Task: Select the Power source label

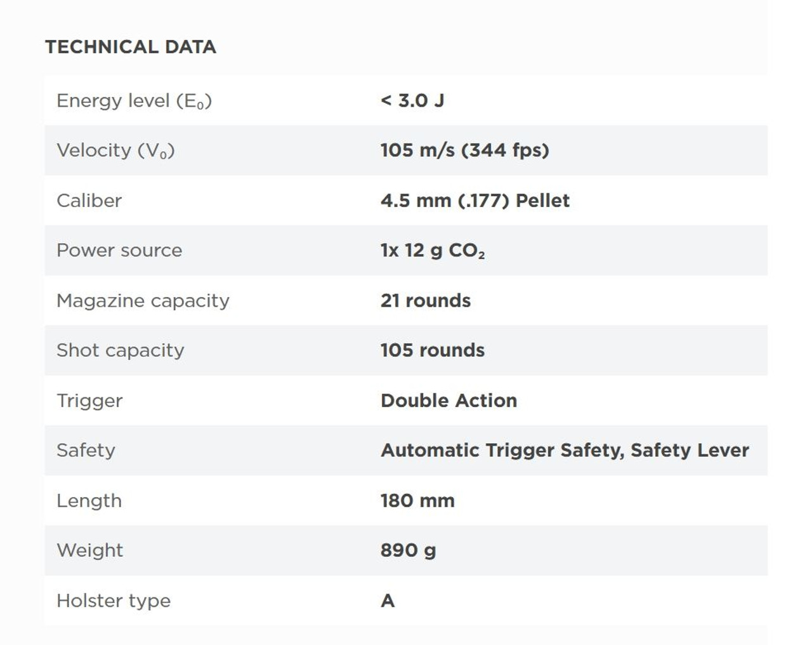Action: coord(119,250)
